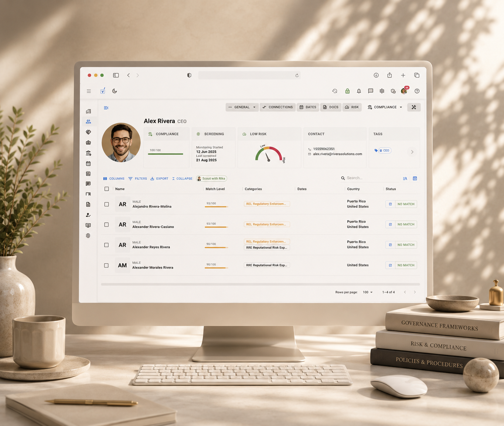This screenshot has width=504, height=426.
Task: Click the green lock icon
Action: pos(347,91)
